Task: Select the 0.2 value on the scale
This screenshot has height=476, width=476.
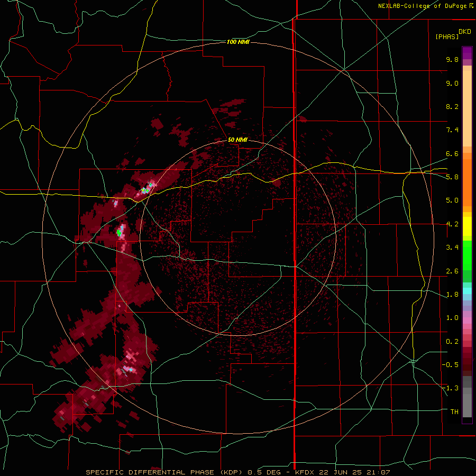Action: (x=452, y=342)
